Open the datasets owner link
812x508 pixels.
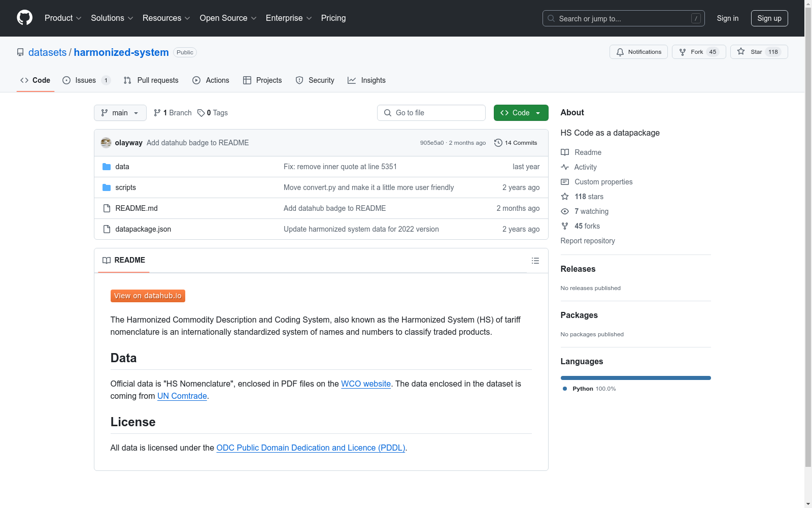[47, 52]
